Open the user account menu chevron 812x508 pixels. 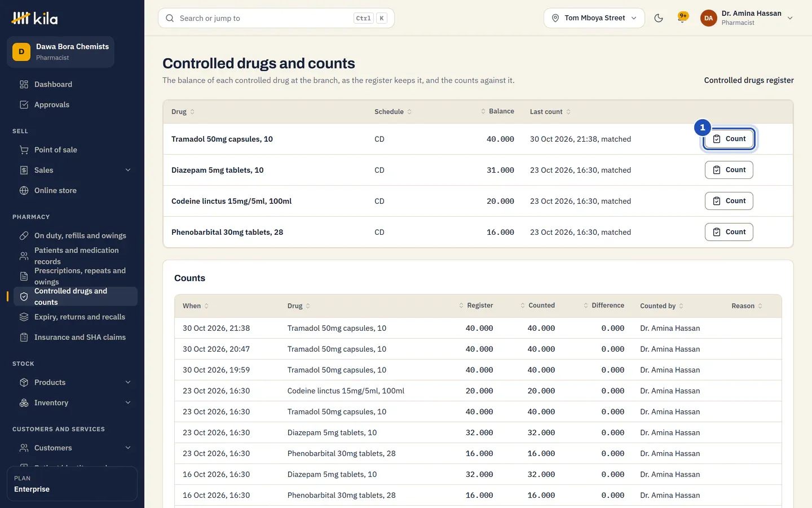pyautogui.click(x=790, y=18)
